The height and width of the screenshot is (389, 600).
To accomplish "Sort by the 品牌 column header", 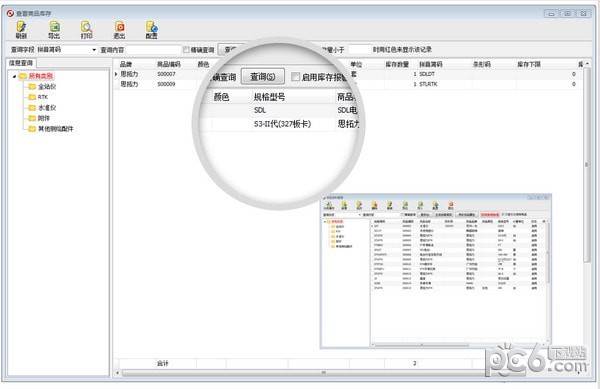I will (126, 64).
